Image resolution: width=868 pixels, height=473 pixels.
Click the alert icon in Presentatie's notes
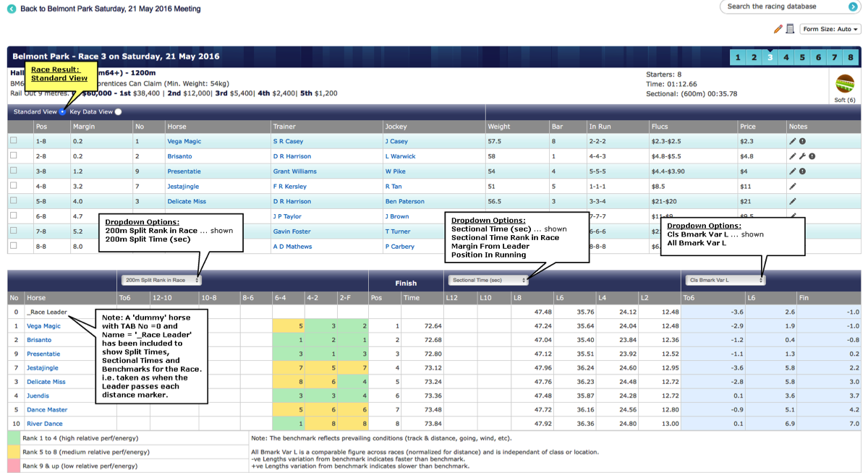[x=802, y=171]
